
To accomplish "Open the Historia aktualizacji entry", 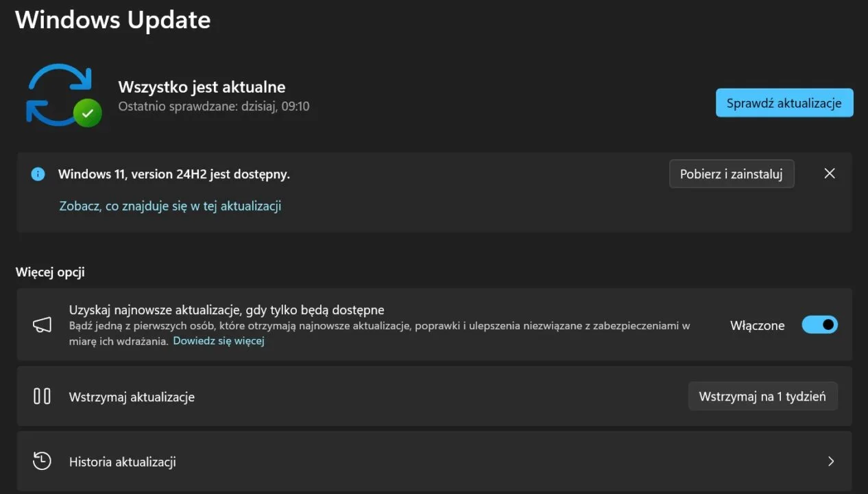I will 123,462.
